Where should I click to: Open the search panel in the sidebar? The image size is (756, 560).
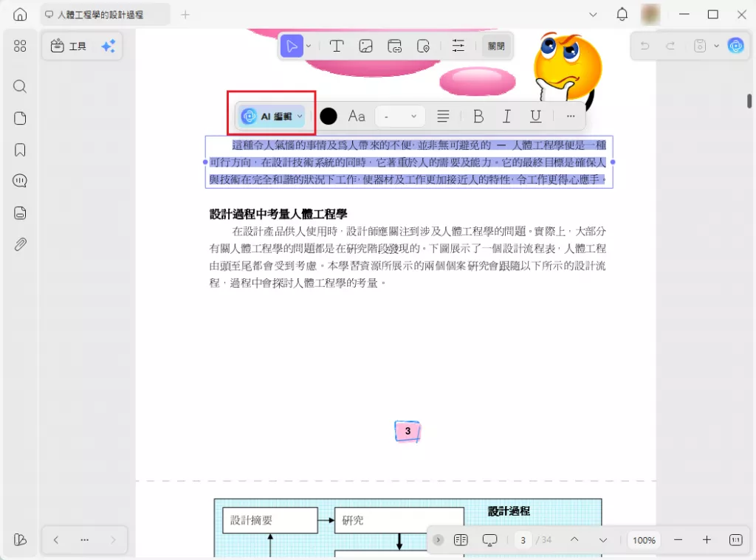point(19,86)
